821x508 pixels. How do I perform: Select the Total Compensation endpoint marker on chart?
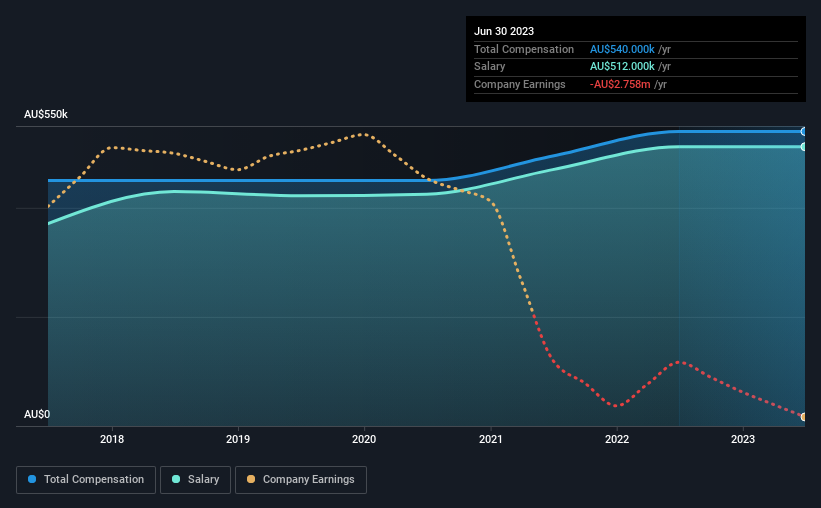803,131
